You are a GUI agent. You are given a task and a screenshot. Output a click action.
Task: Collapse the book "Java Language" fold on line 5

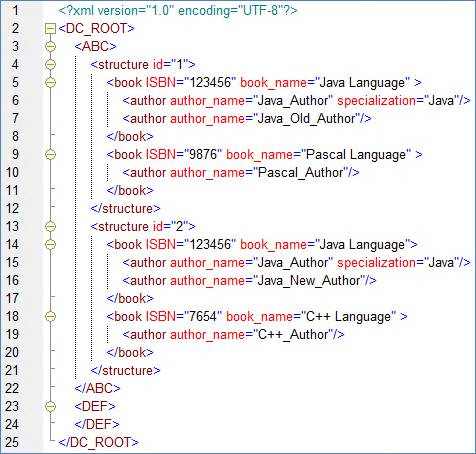pyautogui.click(x=50, y=82)
